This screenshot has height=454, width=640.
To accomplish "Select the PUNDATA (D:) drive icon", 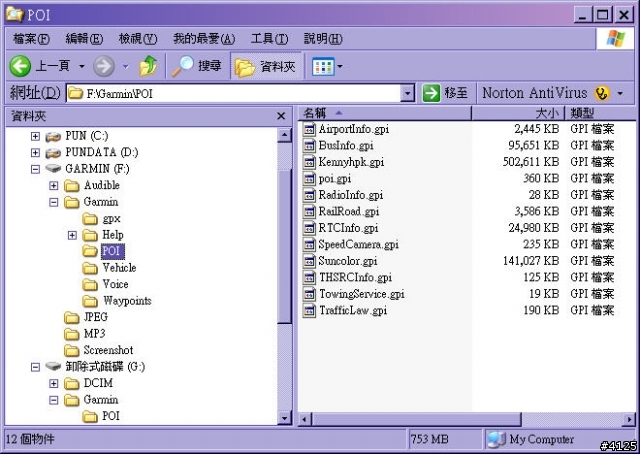I will (53, 152).
